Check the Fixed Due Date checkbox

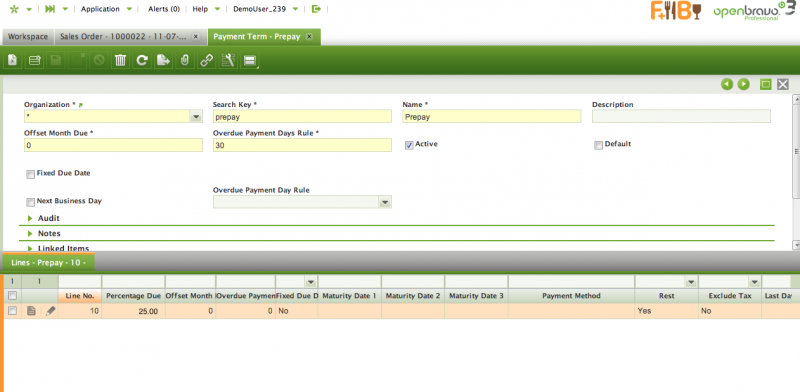(x=31, y=175)
